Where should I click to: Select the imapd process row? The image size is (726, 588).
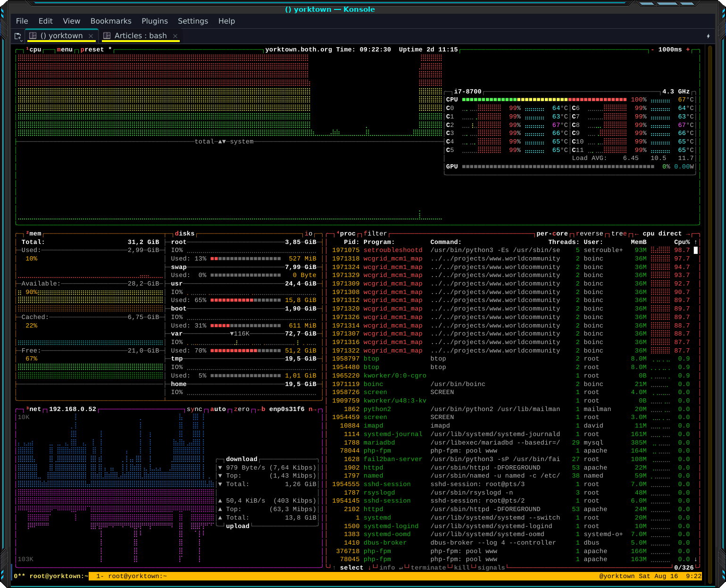(511, 426)
